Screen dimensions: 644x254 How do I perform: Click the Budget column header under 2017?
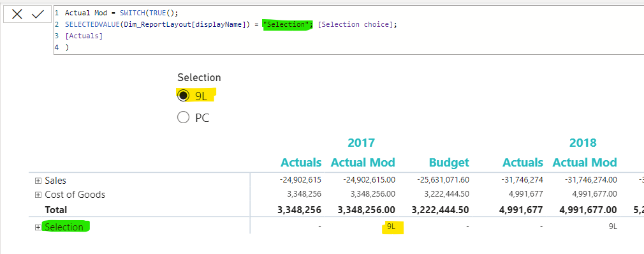click(449, 163)
